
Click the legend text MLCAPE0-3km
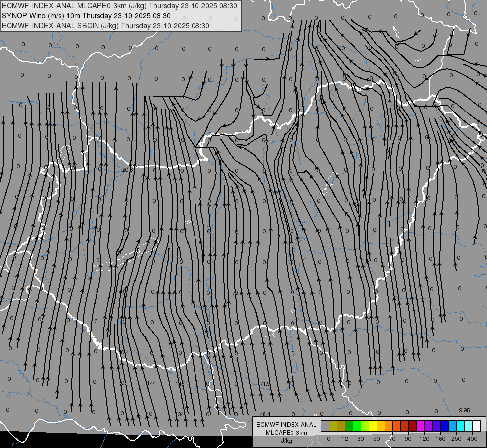pyautogui.click(x=287, y=433)
